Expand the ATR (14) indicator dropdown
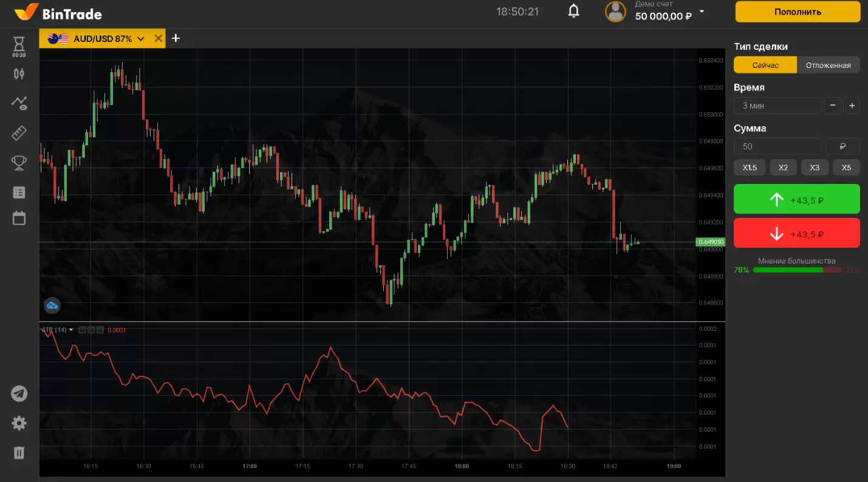This screenshot has height=482, width=868. coord(71,330)
